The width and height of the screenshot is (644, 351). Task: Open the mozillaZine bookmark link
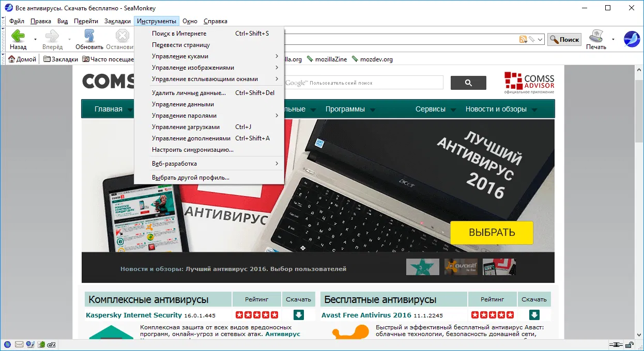click(x=327, y=59)
